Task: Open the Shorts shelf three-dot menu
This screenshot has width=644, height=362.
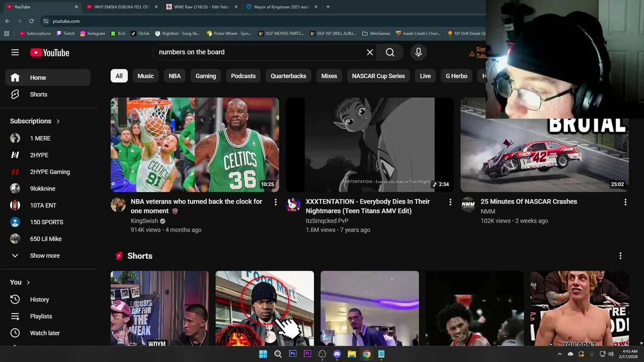Action: (x=620, y=256)
